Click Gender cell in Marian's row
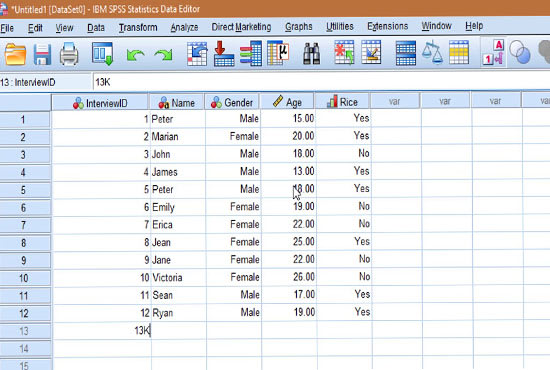550x370 pixels. [x=233, y=136]
